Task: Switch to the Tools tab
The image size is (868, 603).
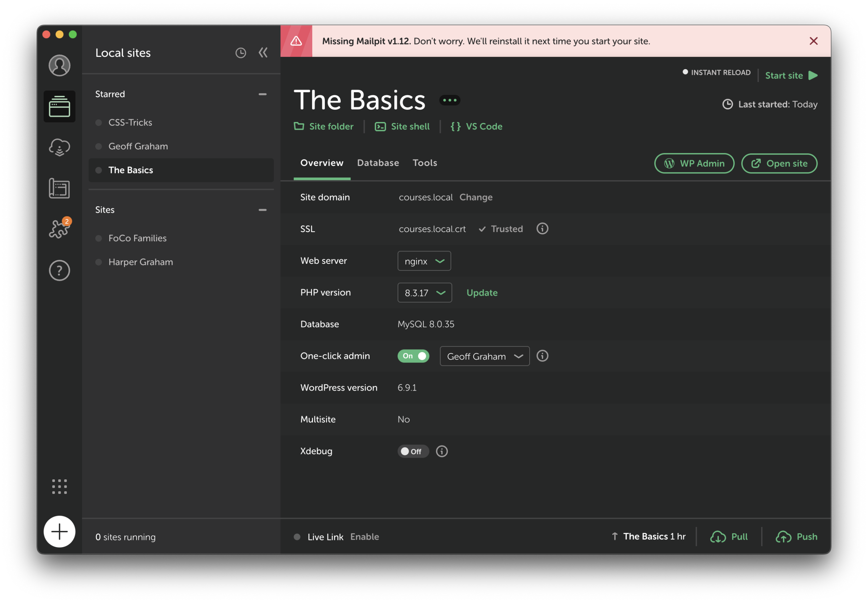Action: click(425, 163)
